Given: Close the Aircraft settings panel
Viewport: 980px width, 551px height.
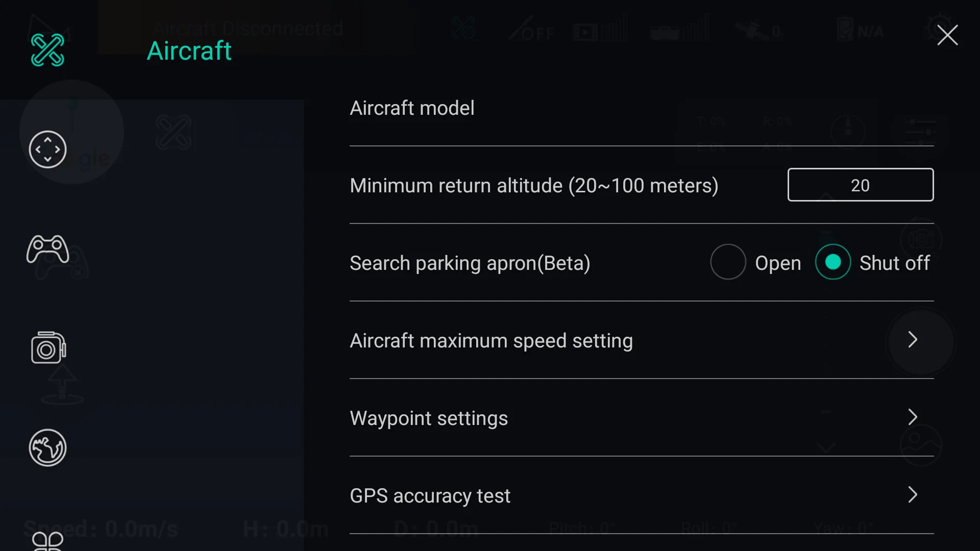Looking at the screenshot, I should coord(947,35).
